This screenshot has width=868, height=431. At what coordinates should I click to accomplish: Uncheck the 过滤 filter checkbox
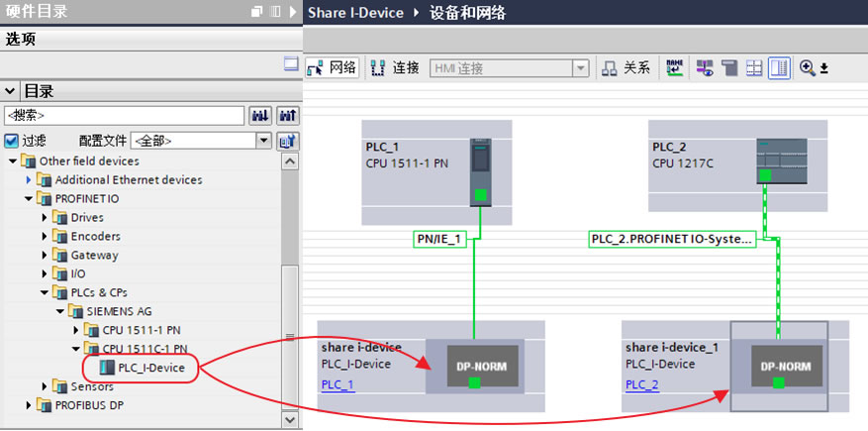(11, 141)
